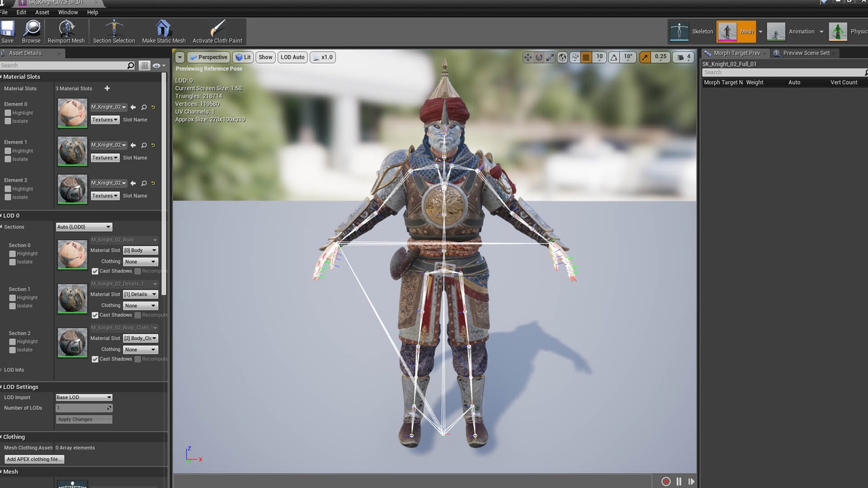The height and width of the screenshot is (488, 868).
Task: Open the Lit view mode button
Action: tap(243, 58)
